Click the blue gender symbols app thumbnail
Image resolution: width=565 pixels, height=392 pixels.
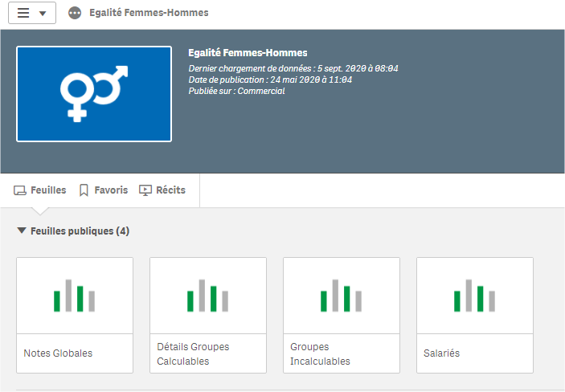tap(94, 94)
